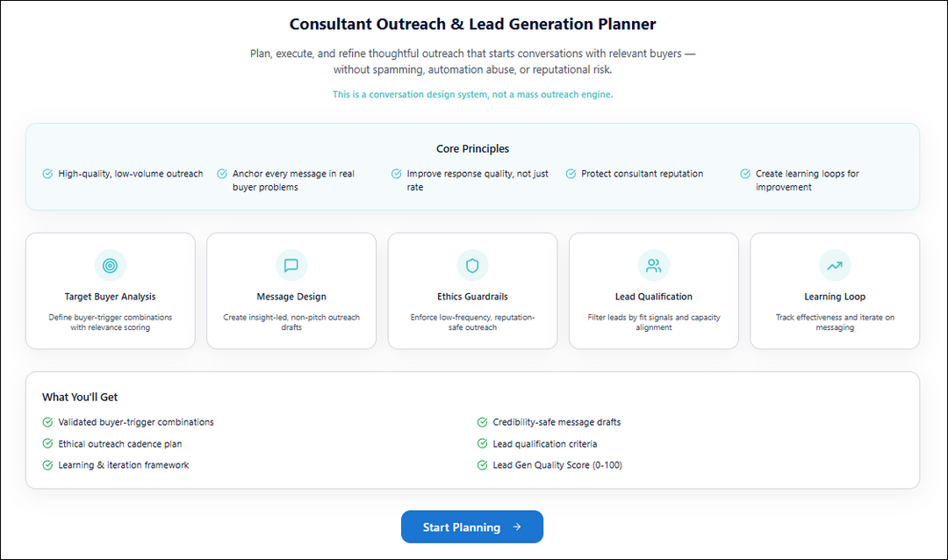The image size is (948, 560).
Task: Click description 'Define buyer-trigger combinations with relevance scoring'
Action: 110,322
